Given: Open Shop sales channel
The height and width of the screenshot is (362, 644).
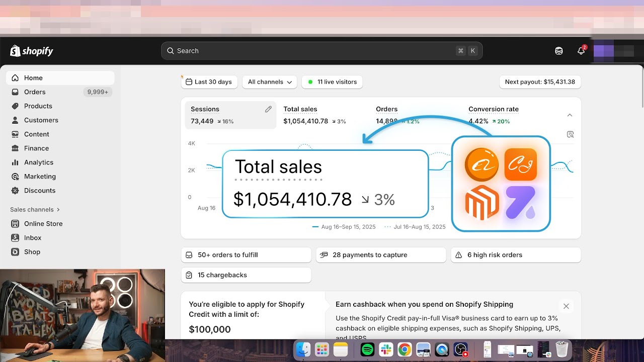Looking at the screenshot, I should point(60,252).
